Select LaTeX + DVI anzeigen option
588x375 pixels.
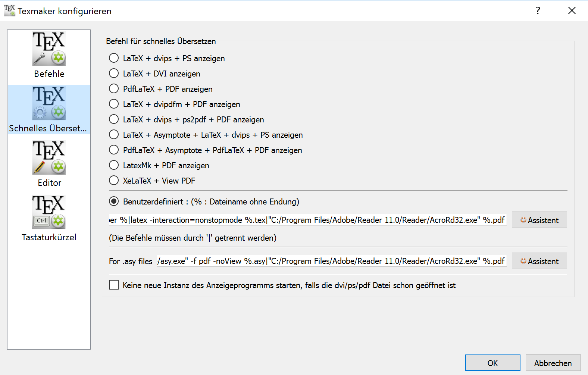click(x=114, y=74)
